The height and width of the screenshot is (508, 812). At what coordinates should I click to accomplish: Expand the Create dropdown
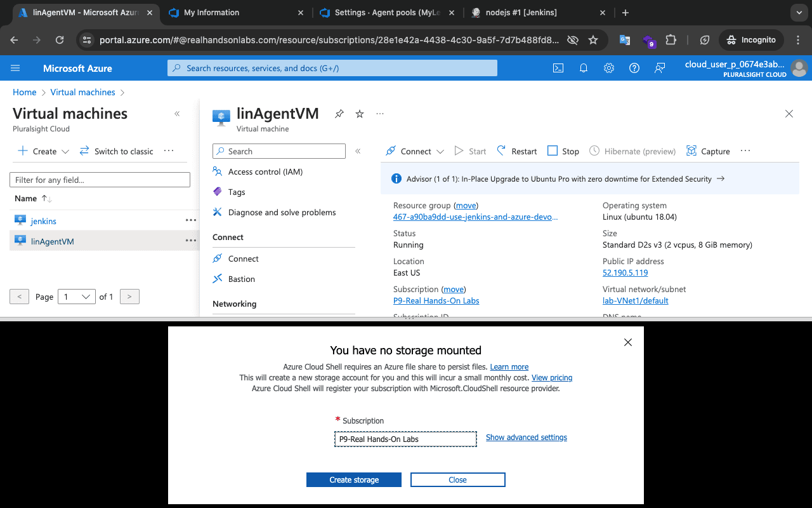43,151
